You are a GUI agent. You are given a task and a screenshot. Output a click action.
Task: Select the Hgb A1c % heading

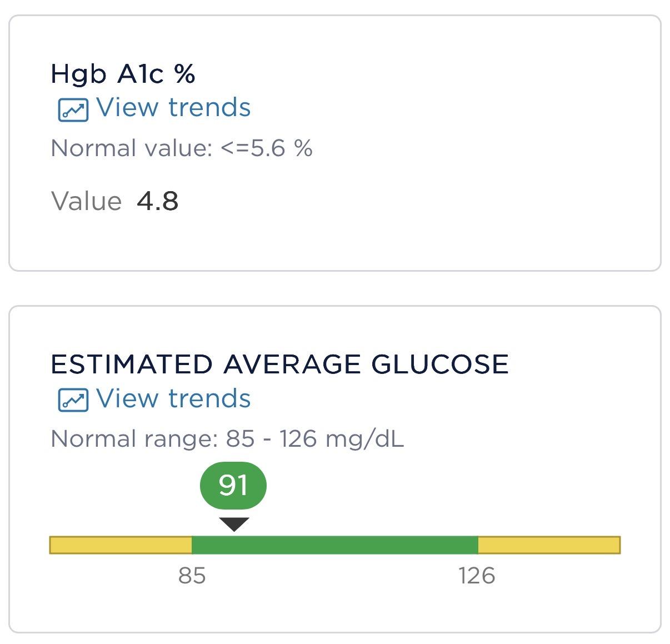(123, 73)
